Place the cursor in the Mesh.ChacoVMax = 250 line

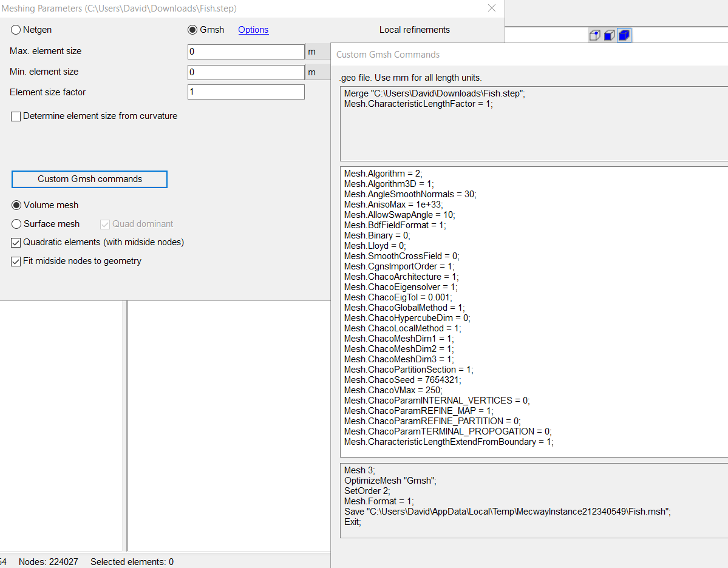393,390
